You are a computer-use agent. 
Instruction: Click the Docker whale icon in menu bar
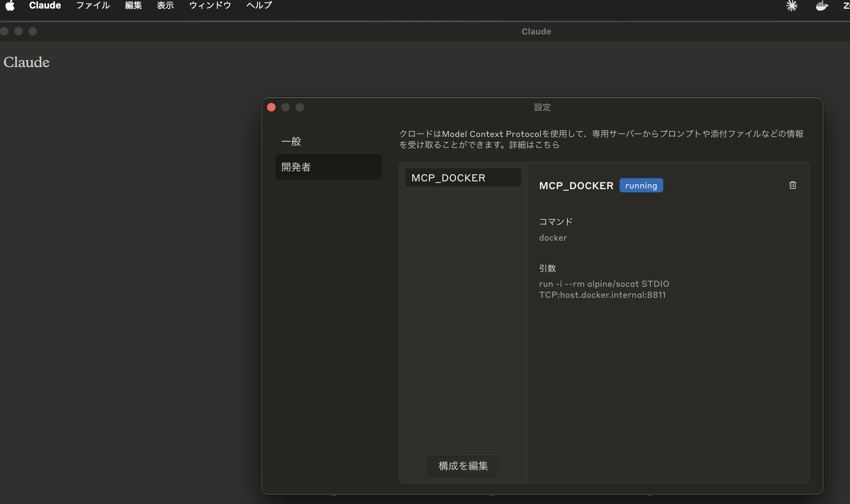click(x=822, y=6)
